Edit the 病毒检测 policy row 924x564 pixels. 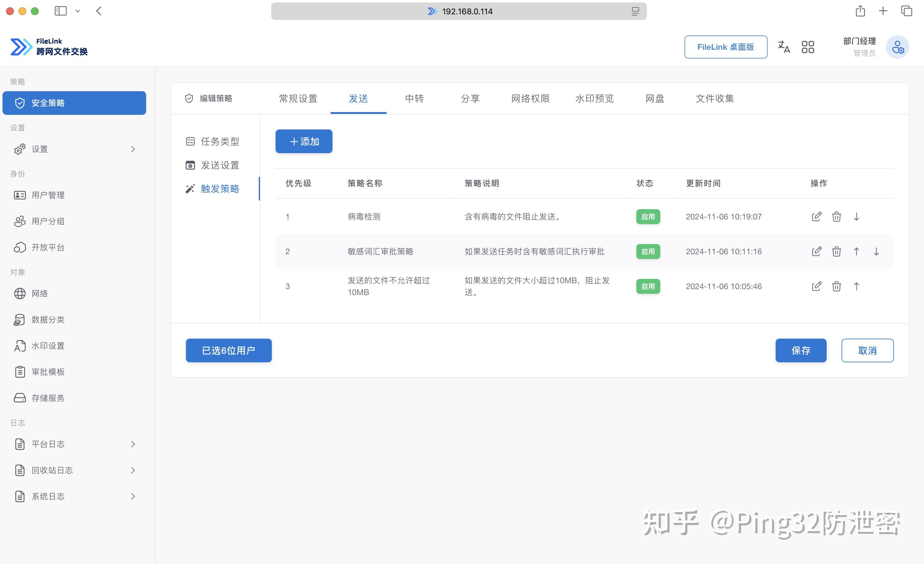[x=816, y=217]
